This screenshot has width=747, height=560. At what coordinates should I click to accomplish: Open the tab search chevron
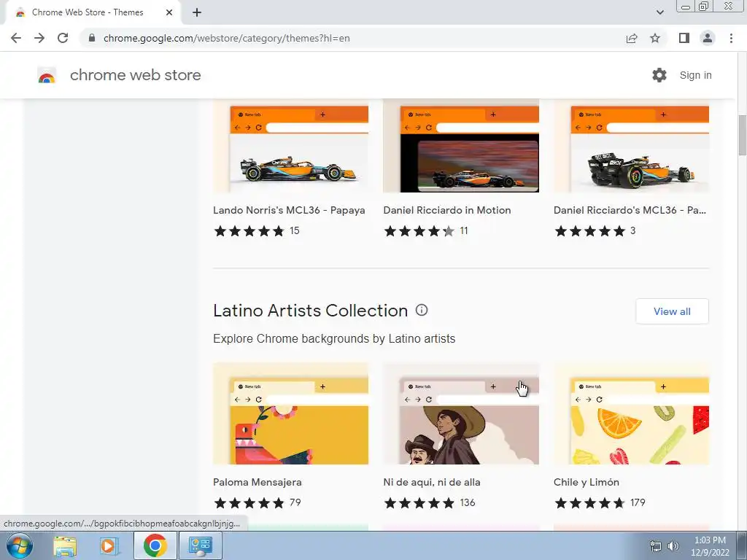coord(659,12)
